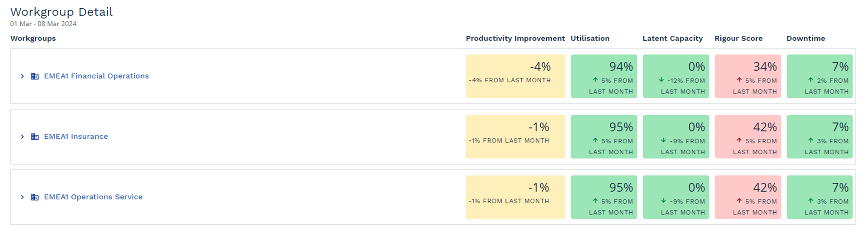Click the -4% Productivity Improvement yellow tile
The height and width of the screenshot is (232, 868).
515,76
